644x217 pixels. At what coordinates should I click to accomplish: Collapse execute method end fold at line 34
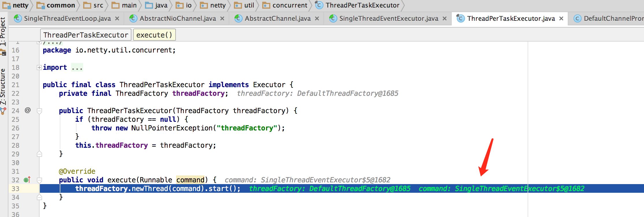pos(40,197)
